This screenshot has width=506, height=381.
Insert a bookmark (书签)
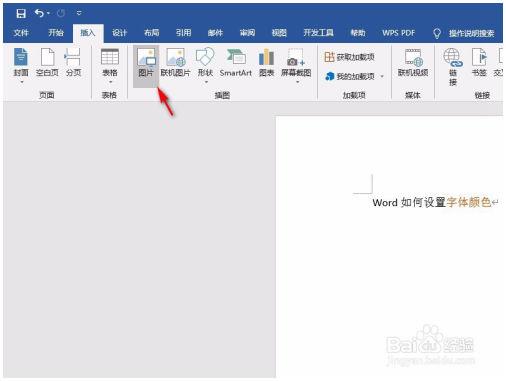(x=479, y=63)
